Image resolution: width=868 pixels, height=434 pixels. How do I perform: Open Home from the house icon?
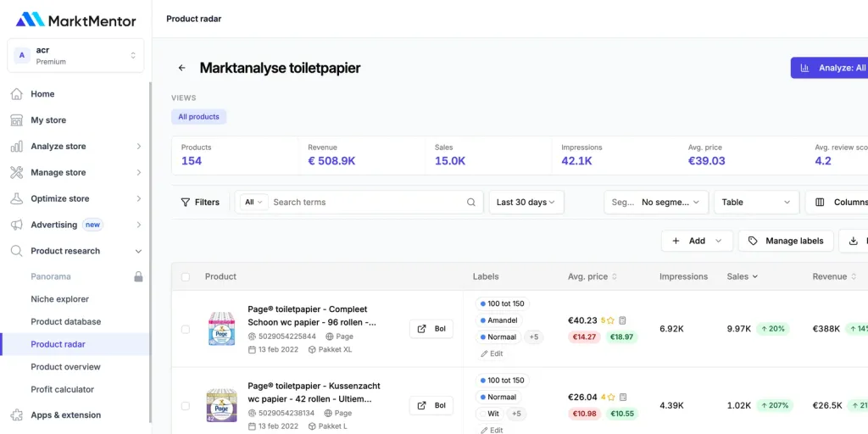(x=17, y=94)
